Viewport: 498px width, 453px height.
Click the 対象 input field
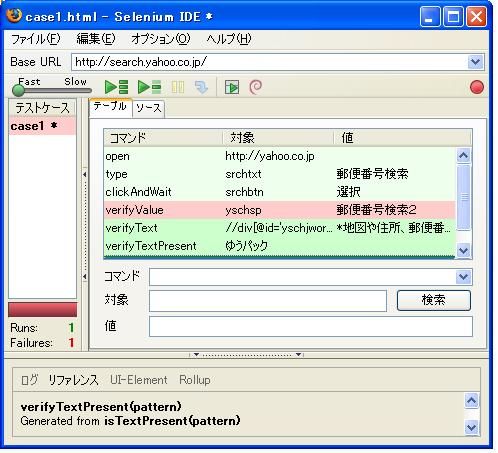tap(268, 301)
